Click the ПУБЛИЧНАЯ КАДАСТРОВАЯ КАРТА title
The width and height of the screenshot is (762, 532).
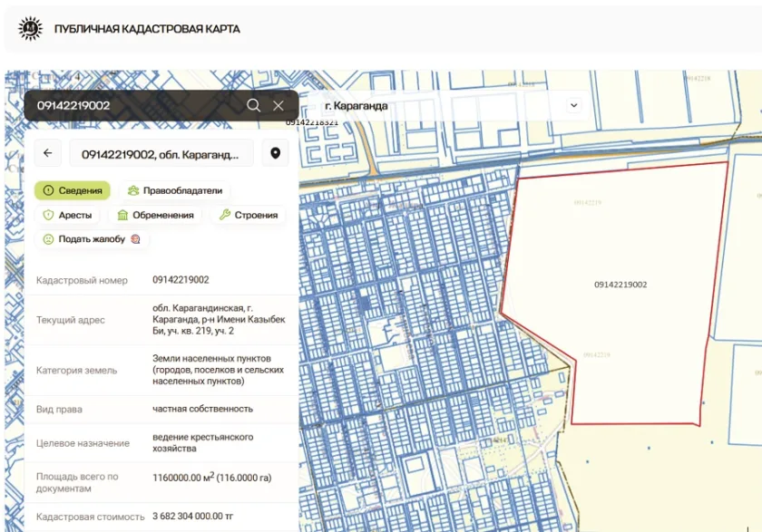147,29
